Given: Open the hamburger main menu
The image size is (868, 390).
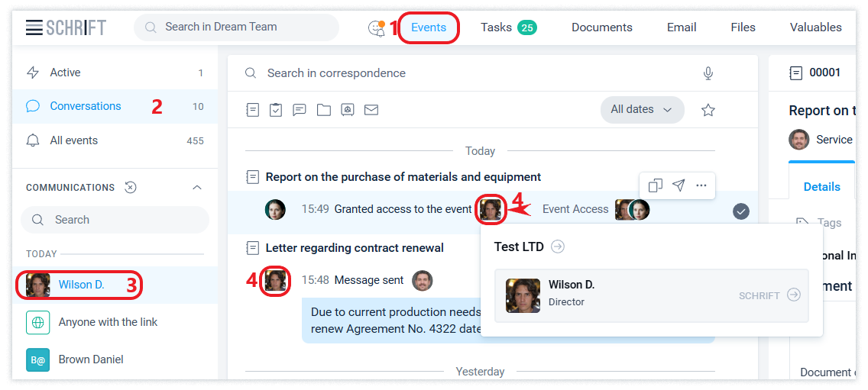Looking at the screenshot, I should pos(34,27).
